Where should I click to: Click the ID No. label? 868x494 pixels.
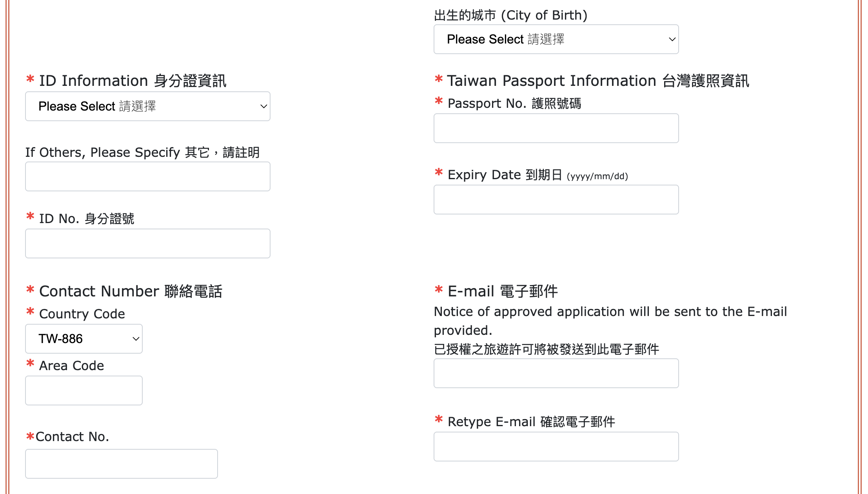[x=86, y=219]
